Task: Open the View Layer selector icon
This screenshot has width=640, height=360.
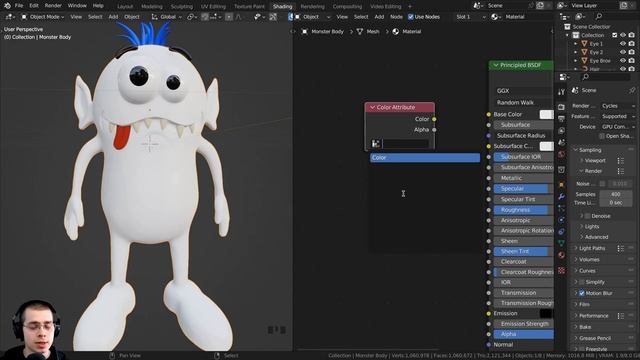Action: click(x=562, y=6)
